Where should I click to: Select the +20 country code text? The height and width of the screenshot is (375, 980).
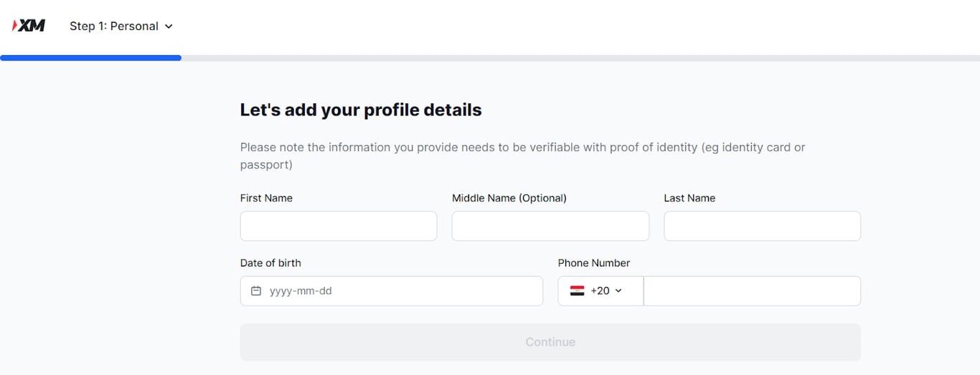coord(600,291)
